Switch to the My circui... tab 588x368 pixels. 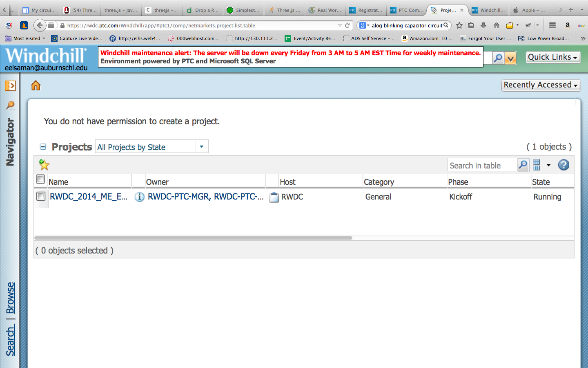[x=39, y=10]
